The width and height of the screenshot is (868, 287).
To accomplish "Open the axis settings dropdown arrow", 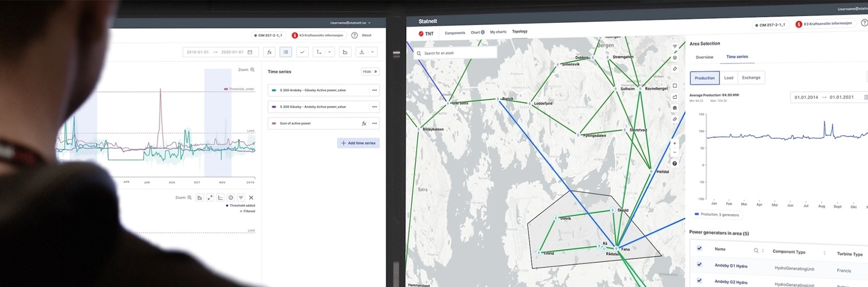I will click(329, 52).
